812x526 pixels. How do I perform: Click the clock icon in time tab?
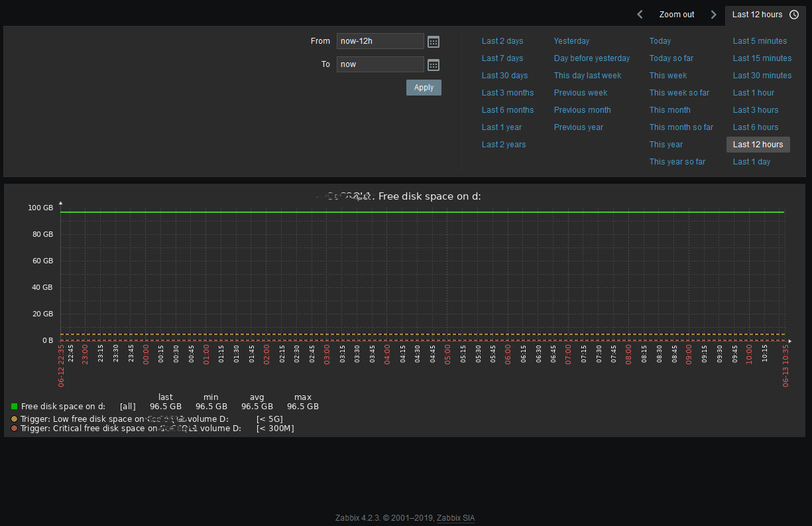point(794,15)
